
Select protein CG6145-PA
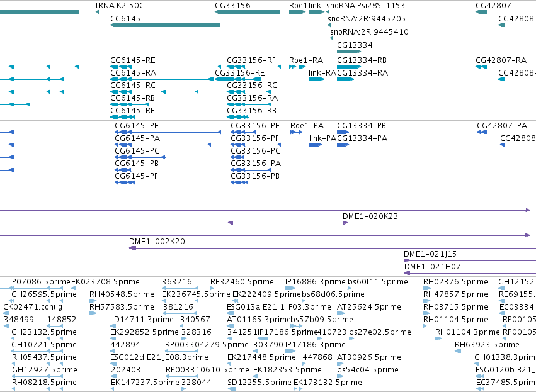(x=163, y=145)
